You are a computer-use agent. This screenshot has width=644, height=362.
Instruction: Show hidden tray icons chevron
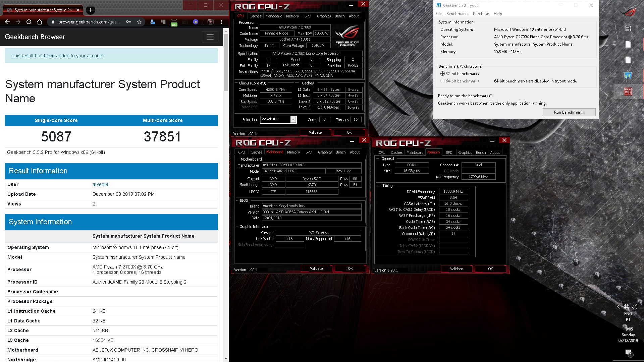(x=619, y=307)
